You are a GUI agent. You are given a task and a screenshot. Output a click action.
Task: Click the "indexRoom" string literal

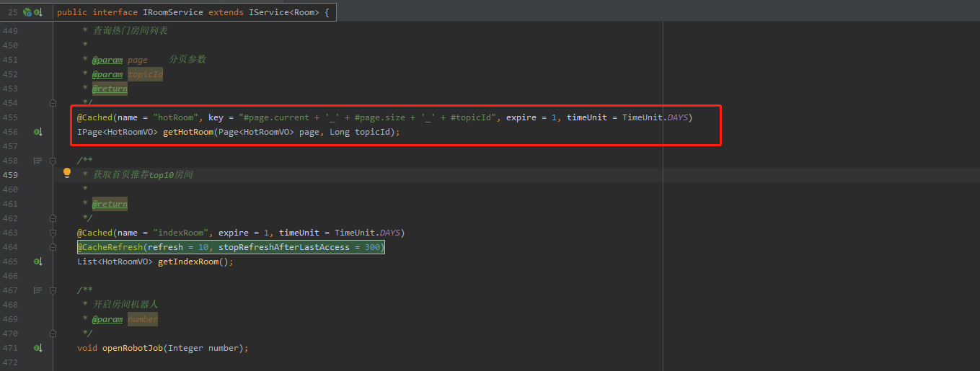[x=180, y=233]
